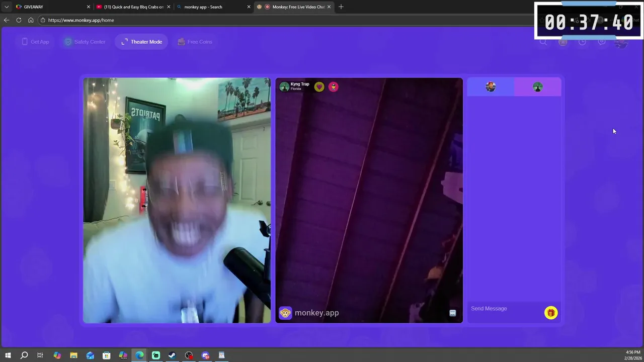The width and height of the screenshot is (644, 362).
Task: Open Outlook from the taskbar
Action: coord(90,355)
